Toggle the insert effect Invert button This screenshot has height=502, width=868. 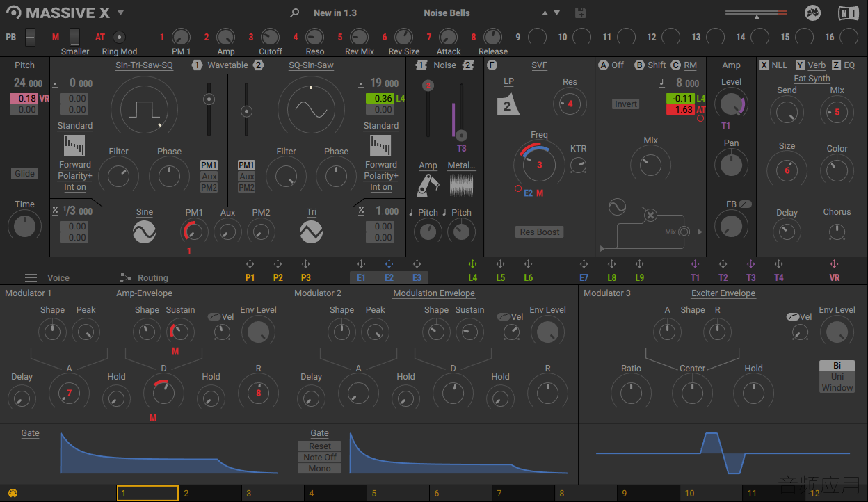point(626,104)
